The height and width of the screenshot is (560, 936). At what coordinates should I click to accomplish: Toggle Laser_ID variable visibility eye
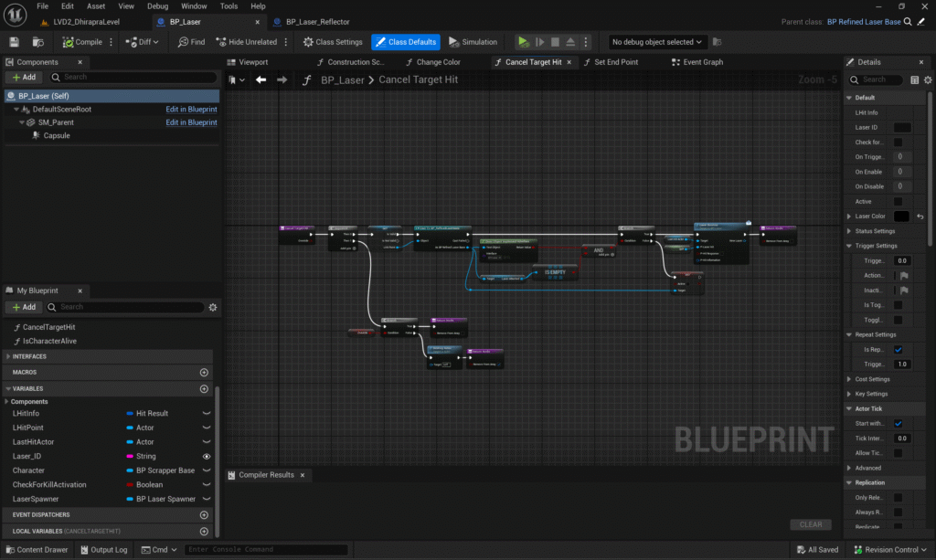[207, 456]
